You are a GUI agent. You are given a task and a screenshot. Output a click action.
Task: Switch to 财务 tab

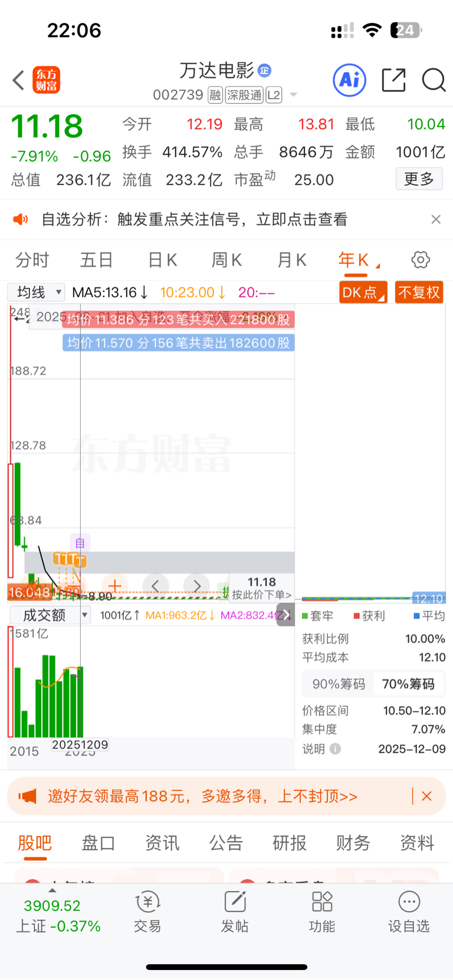tap(353, 843)
